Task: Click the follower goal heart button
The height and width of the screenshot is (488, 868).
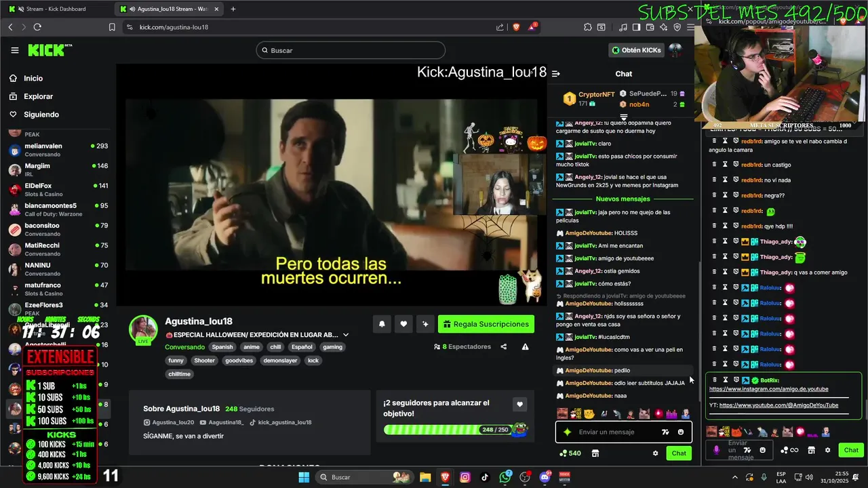Action: pyautogui.click(x=519, y=404)
